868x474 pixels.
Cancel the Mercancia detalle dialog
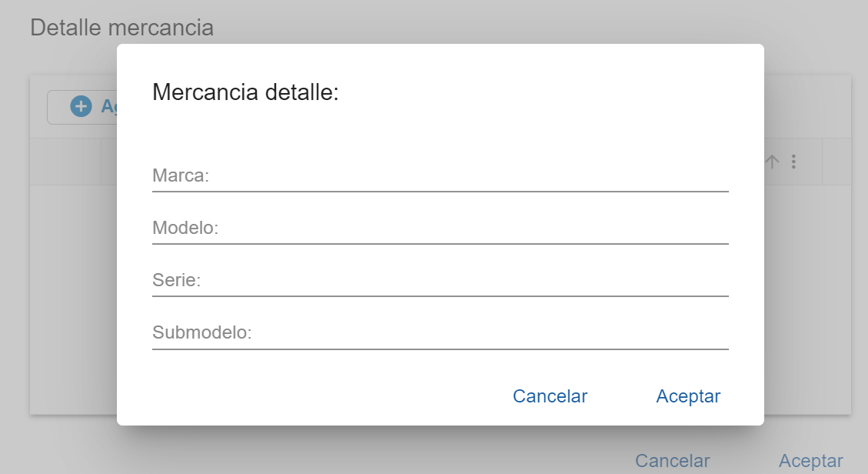[x=550, y=396]
